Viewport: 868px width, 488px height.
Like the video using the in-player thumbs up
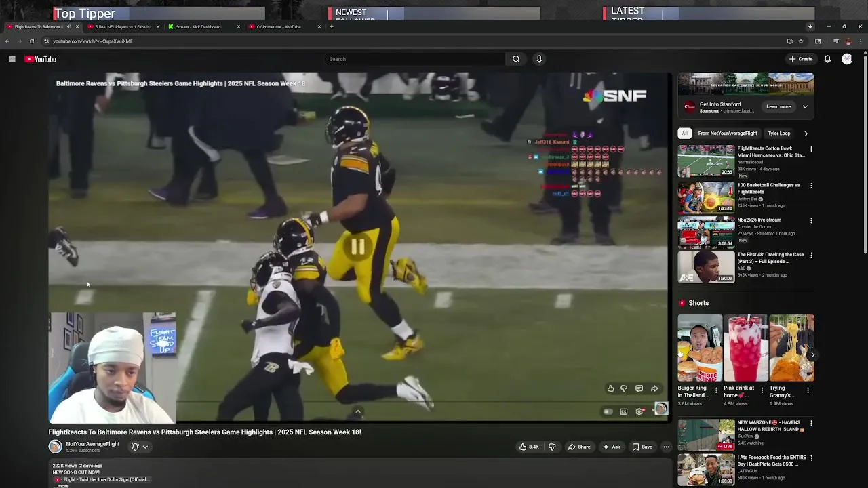(x=610, y=388)
